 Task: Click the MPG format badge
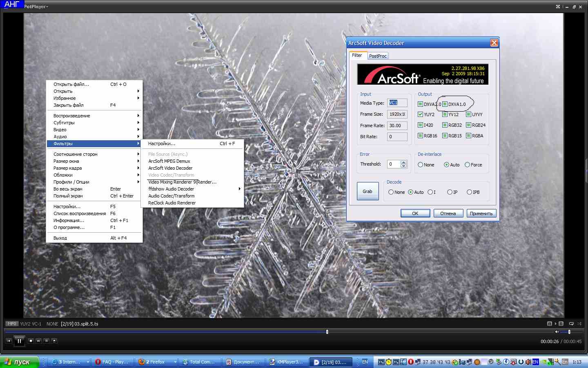click(12, 324)
